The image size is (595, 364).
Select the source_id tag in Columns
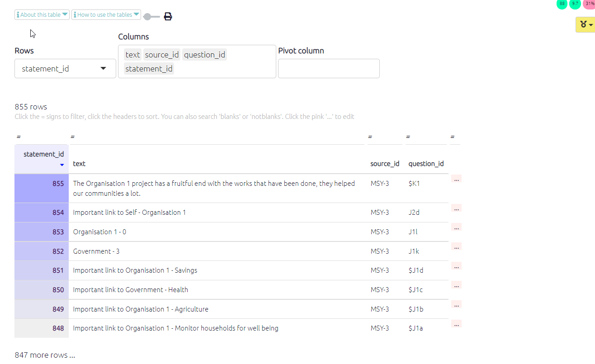tap(162, 55)
